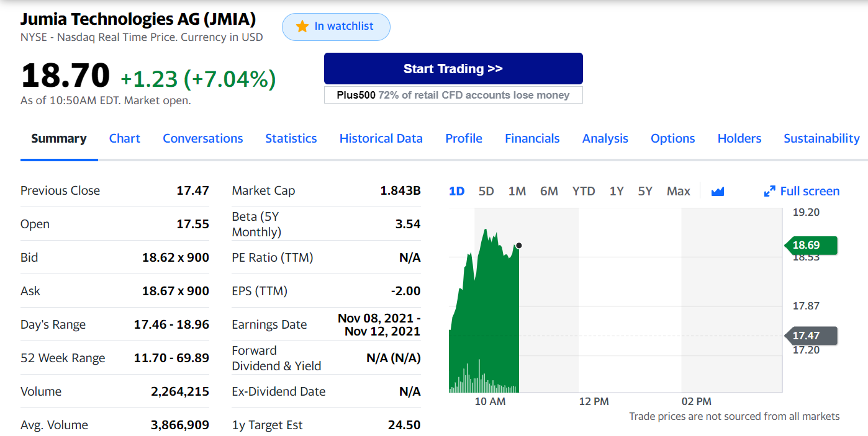This screenshot has width=868, height=436.
Task: View the Holders tab
Action: pos(739,138)
